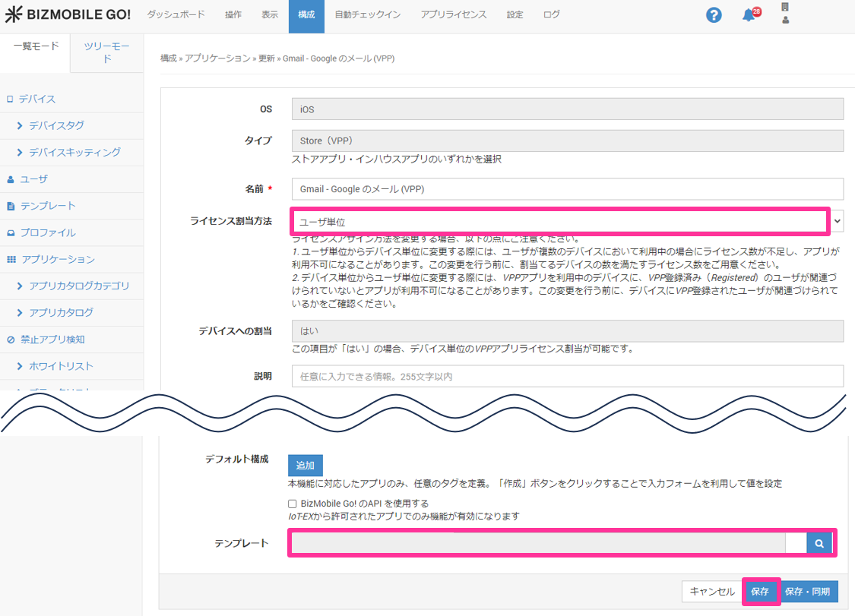Open the 自動チェックイン menu

pyautogui.click(x=367, y=15)
